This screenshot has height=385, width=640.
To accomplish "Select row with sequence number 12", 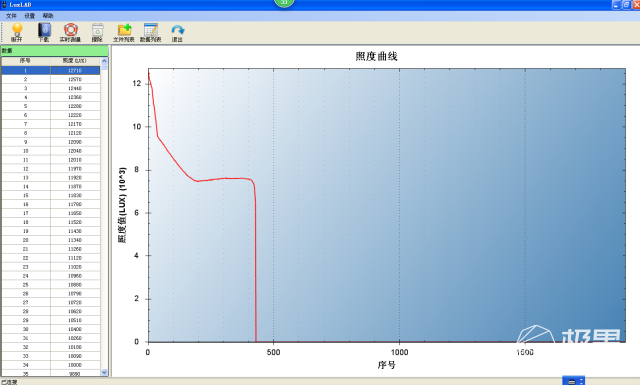I will click(x=51, y=169).
